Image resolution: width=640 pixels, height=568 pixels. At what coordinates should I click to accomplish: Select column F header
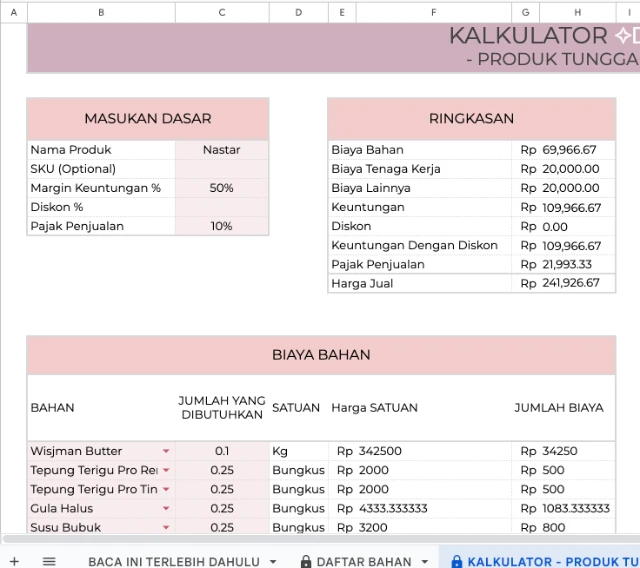tap(433, 12)
